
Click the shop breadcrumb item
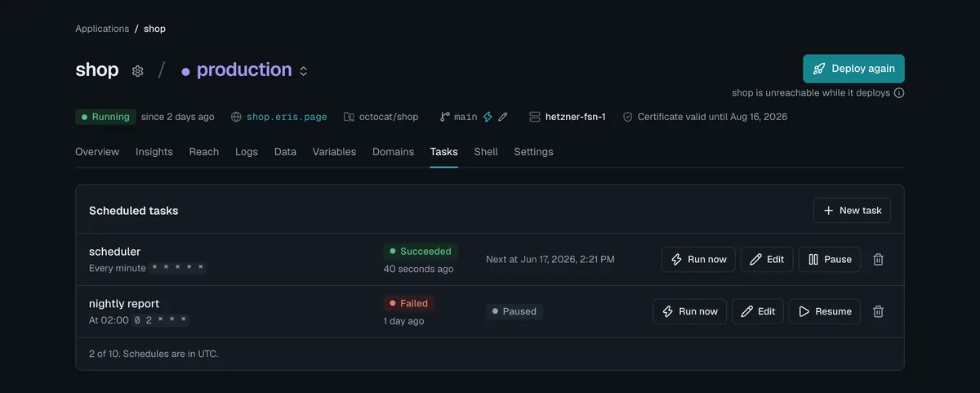(x=154, y=29)
